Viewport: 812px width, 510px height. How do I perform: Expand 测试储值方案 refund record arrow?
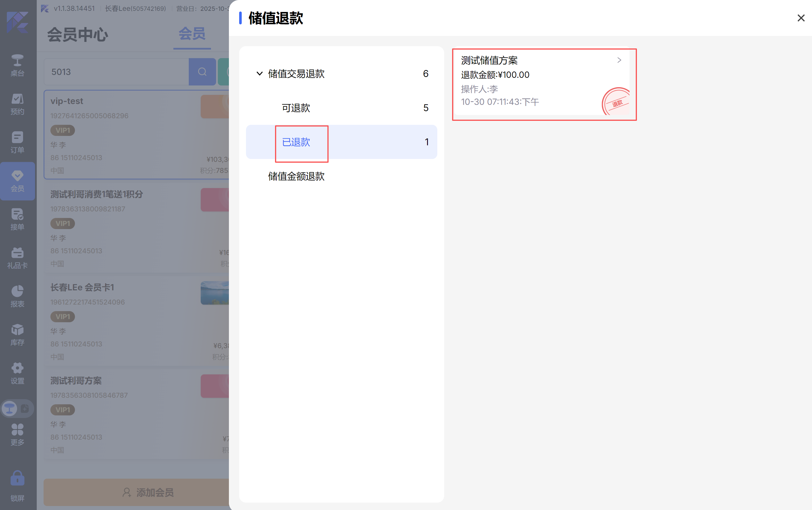(619, 60)
